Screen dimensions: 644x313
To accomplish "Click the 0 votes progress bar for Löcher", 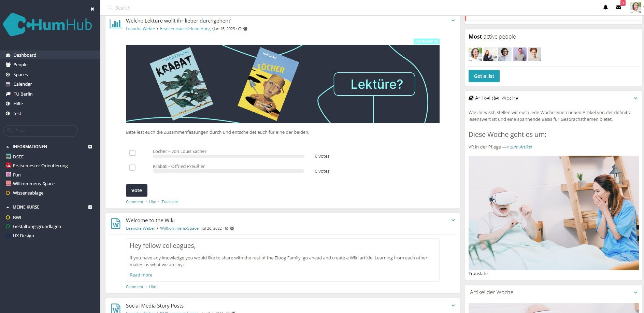I will click(x=228, y=156).
